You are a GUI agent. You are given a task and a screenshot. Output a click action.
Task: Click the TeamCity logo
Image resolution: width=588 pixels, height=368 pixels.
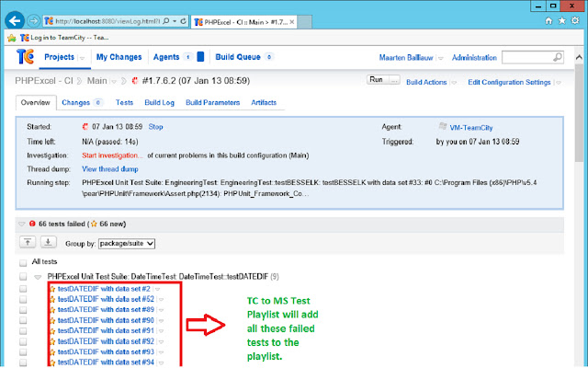coord(25,57)
